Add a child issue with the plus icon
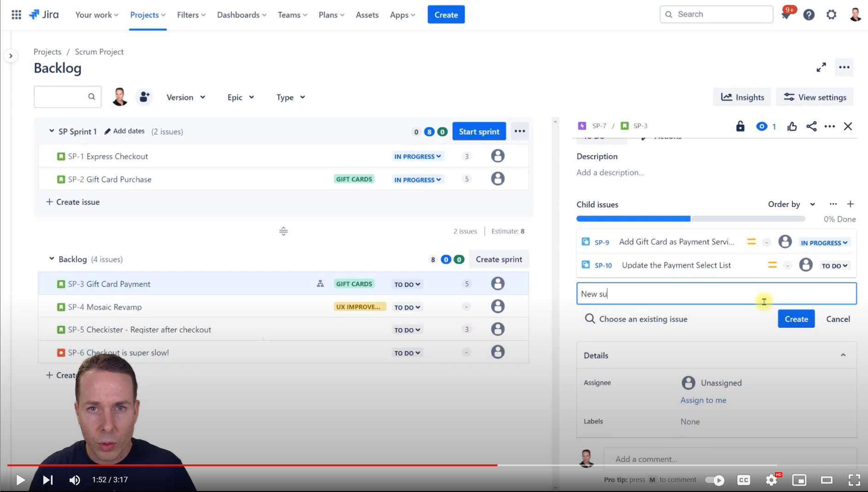868x492 pixels. (x=850, y=204)
